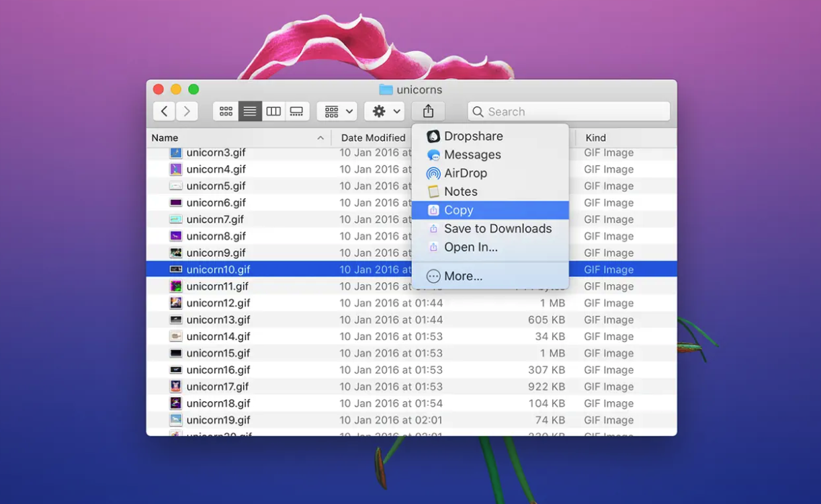
Task: Switch to icon view in toolbar
Action: (x=226, y=112)
